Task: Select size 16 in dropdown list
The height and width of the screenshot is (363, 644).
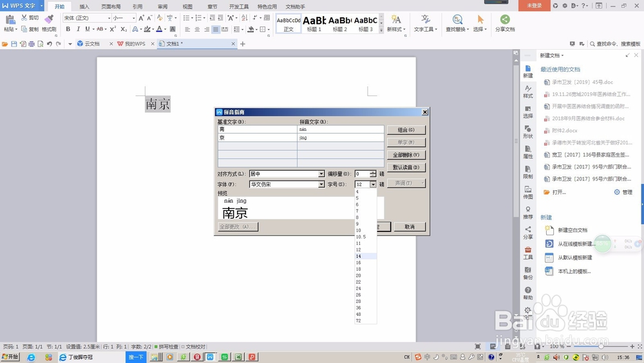Action: tap(366, 262)
